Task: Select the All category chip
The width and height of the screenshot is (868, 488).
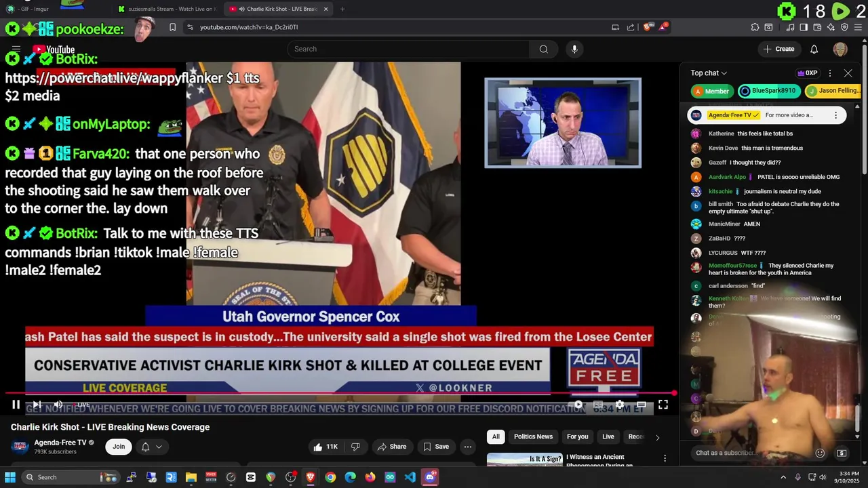Action: [496, 436]
